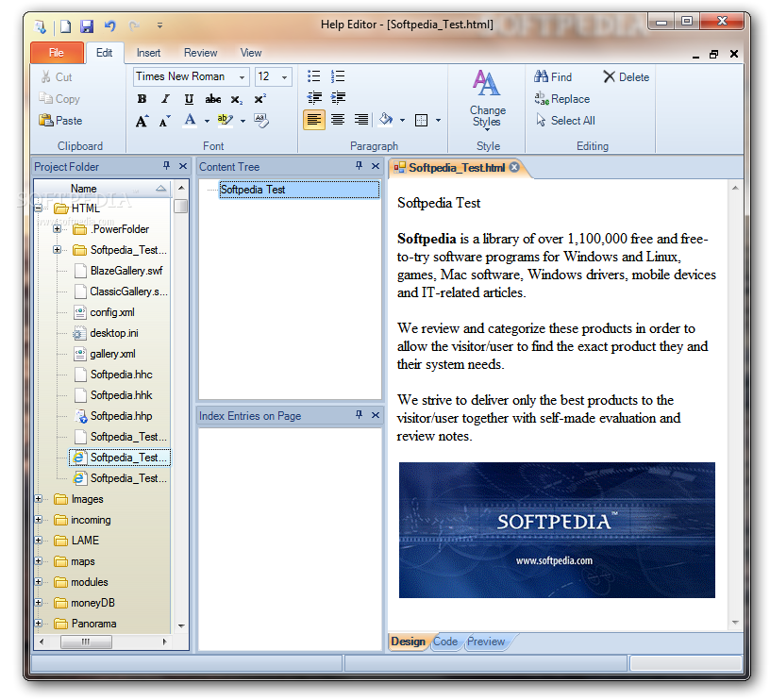Click the paragraph shading paint bucket
This screenshot has height=700, width=770.
click(386, 120)
